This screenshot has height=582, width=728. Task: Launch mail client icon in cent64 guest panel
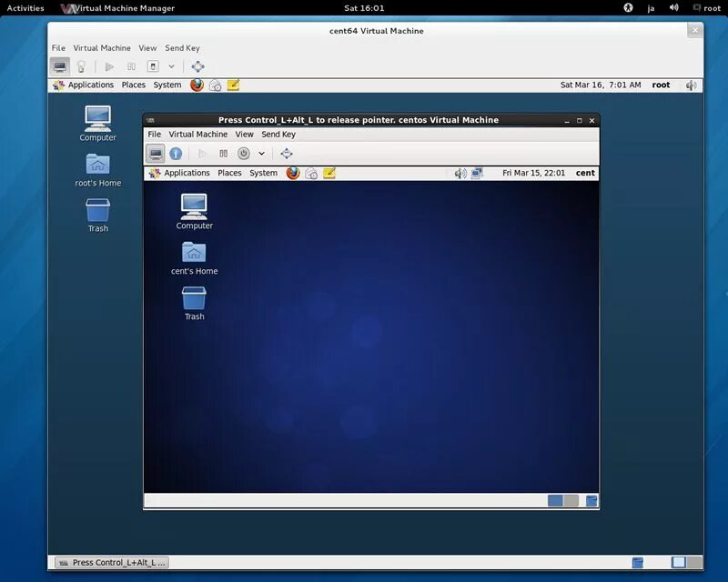[215, 85]
